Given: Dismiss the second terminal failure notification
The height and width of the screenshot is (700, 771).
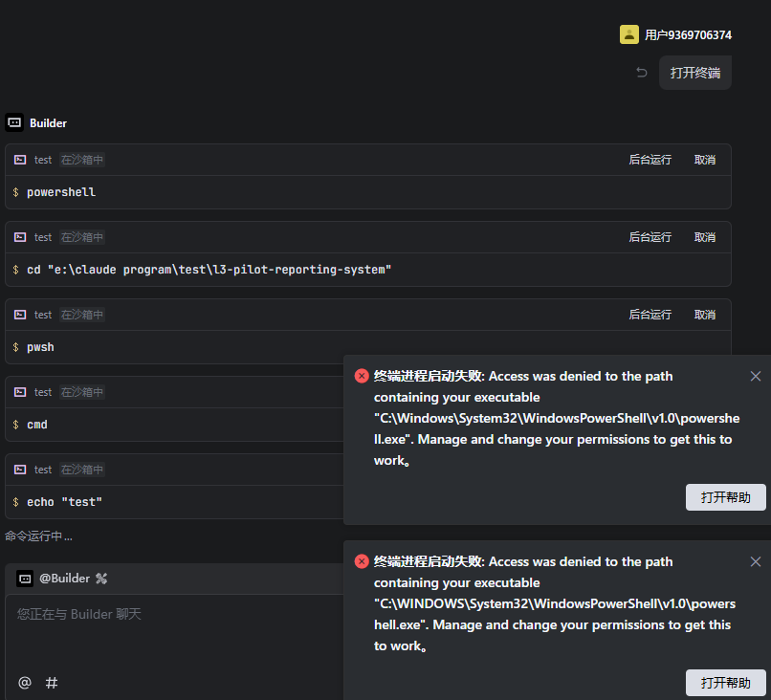Looking at the screenshot, I should tap(756, 561).
